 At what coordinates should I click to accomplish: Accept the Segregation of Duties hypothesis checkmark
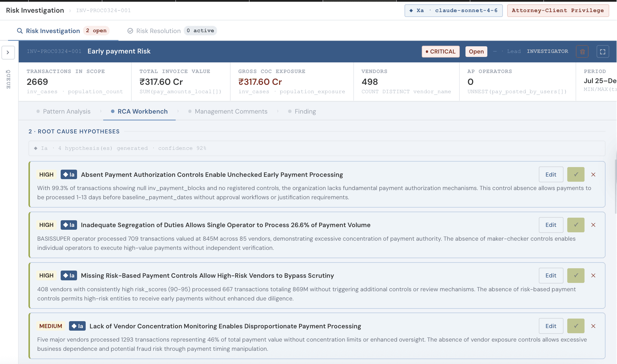point(576,225)
